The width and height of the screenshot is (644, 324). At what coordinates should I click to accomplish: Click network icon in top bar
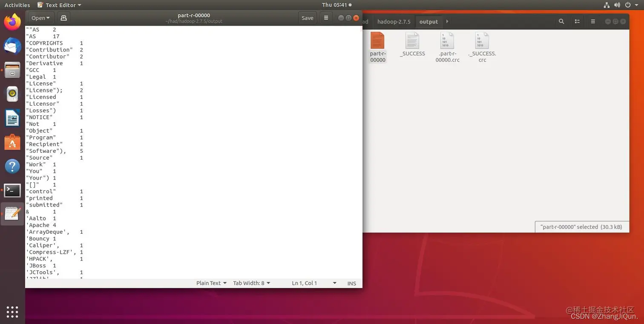pyautogui.click(x=607, y=5)
